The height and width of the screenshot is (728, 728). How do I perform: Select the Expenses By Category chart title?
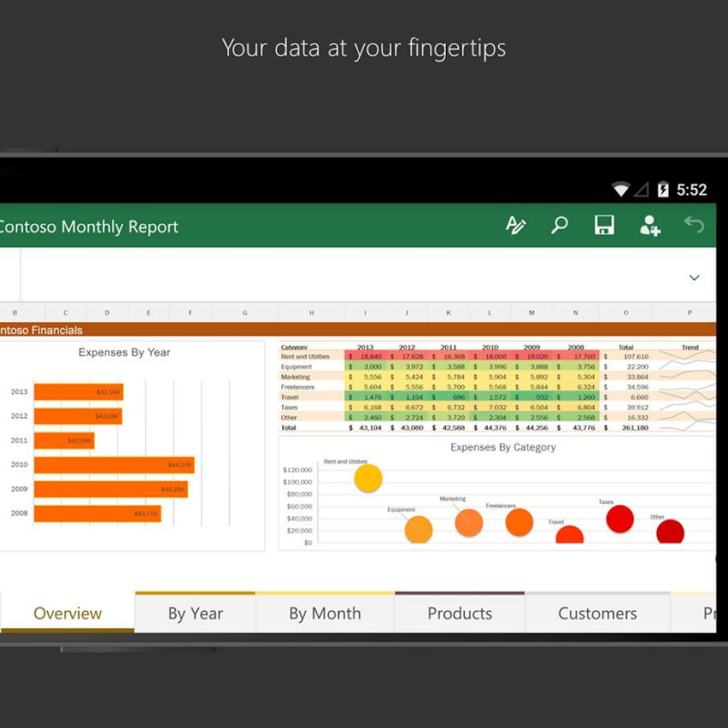(503, 447)
